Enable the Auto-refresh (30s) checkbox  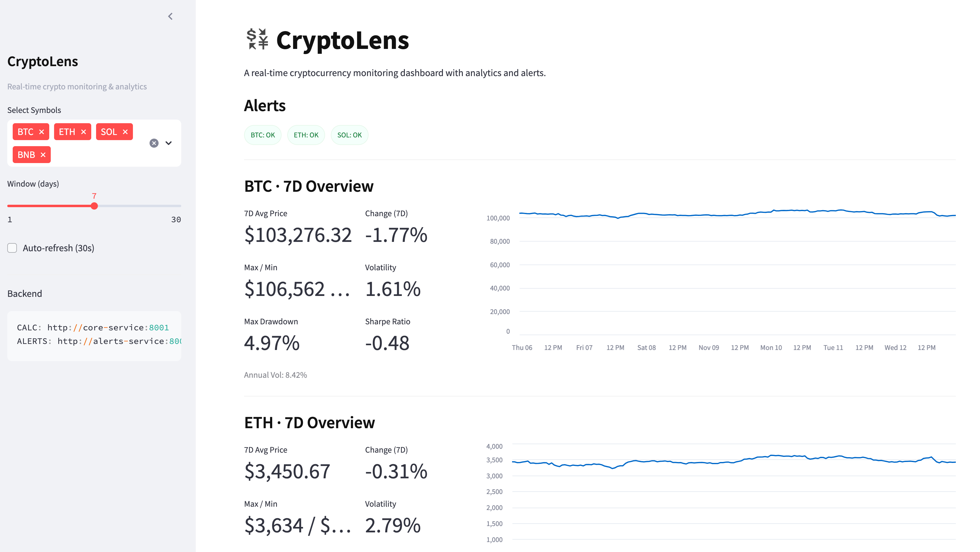coord(12,248)
